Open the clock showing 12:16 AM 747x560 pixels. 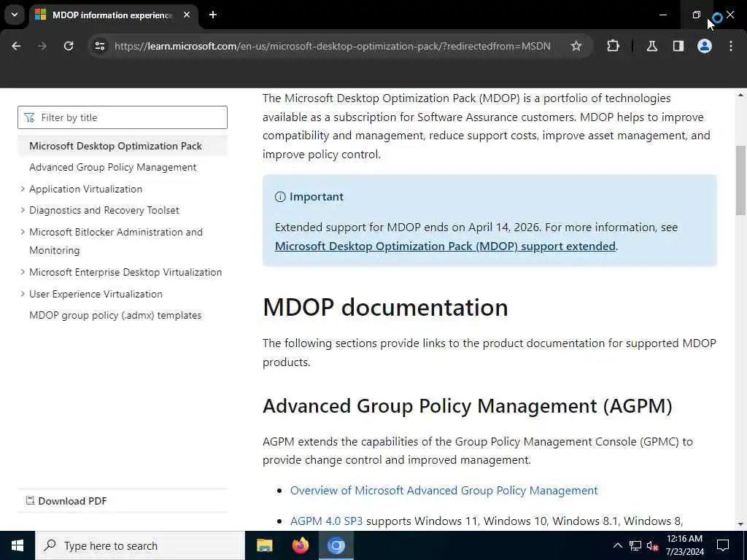click(684, 545)
